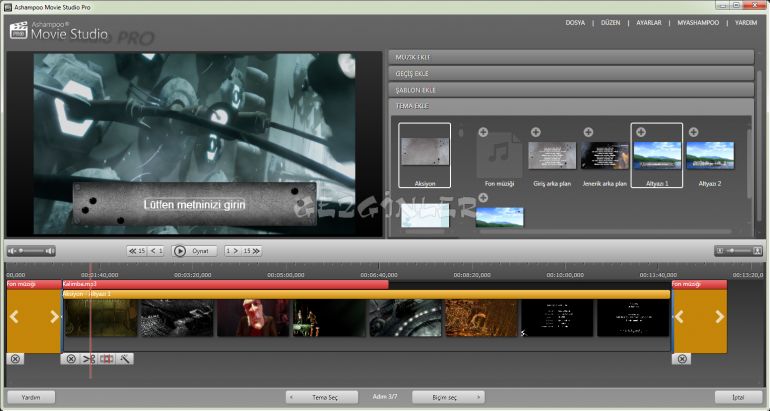Add Giriş arka plan via its plus icon
The height and width of the screenshot is (411, 770).
pos(536,132)
